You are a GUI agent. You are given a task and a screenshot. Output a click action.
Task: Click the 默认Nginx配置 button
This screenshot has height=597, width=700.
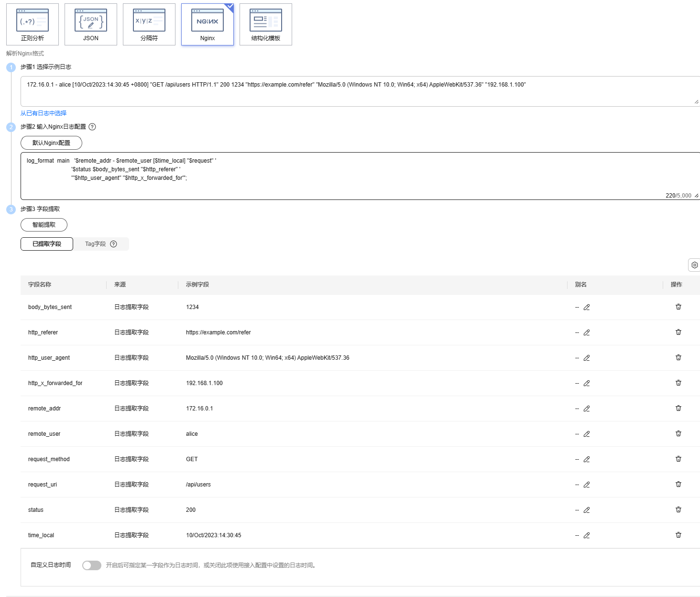[x=51, y=143]
